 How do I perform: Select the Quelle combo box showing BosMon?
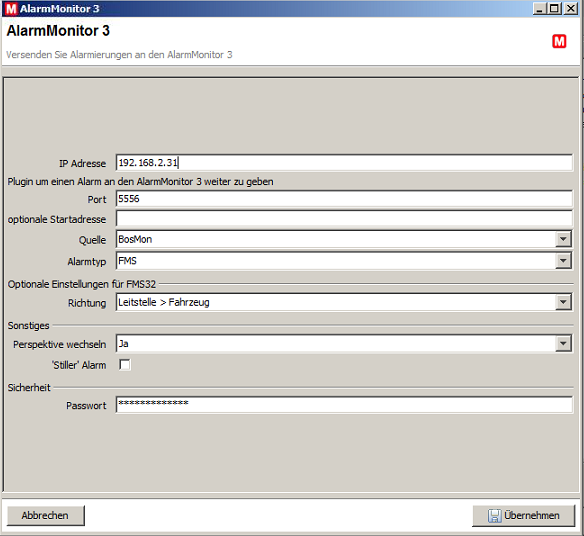coord(344,239)
